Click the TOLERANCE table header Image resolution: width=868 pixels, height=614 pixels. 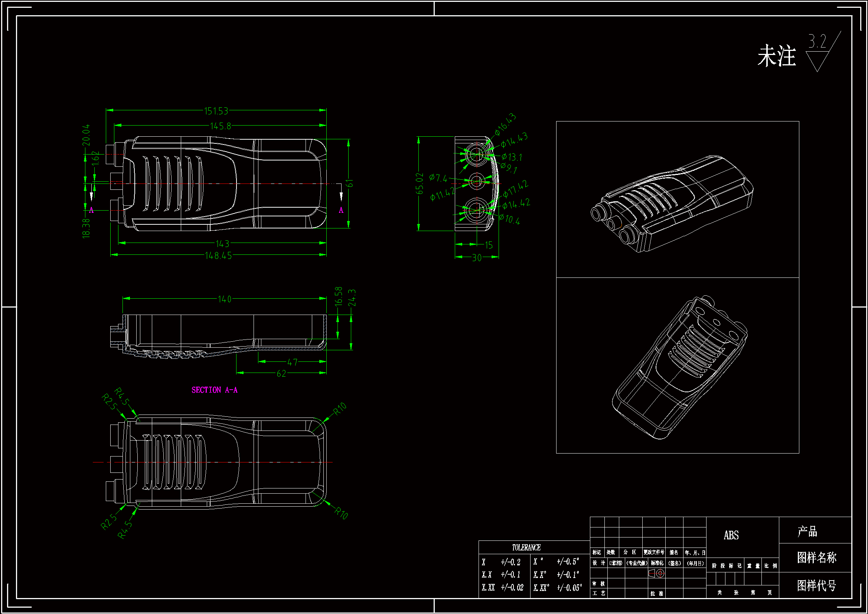526,548
